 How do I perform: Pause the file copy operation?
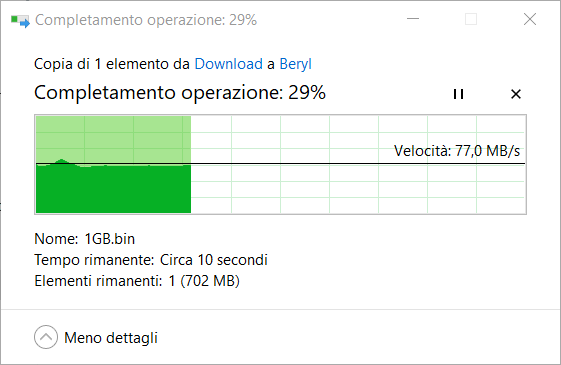click(x=458, y=94)
